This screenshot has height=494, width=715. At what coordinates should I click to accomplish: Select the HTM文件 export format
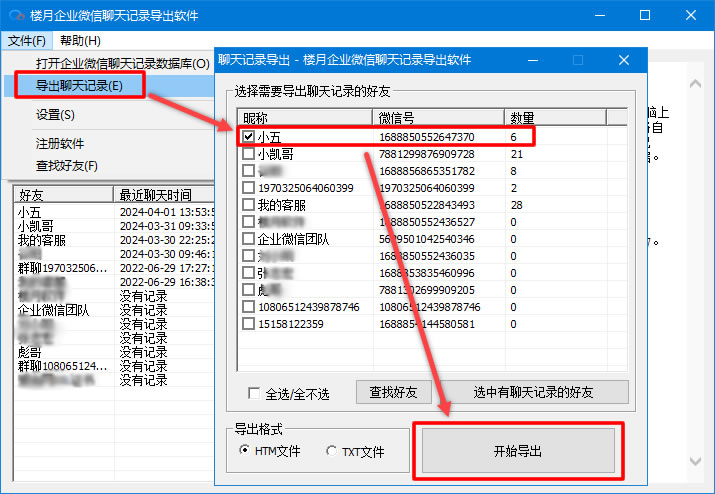245,452
